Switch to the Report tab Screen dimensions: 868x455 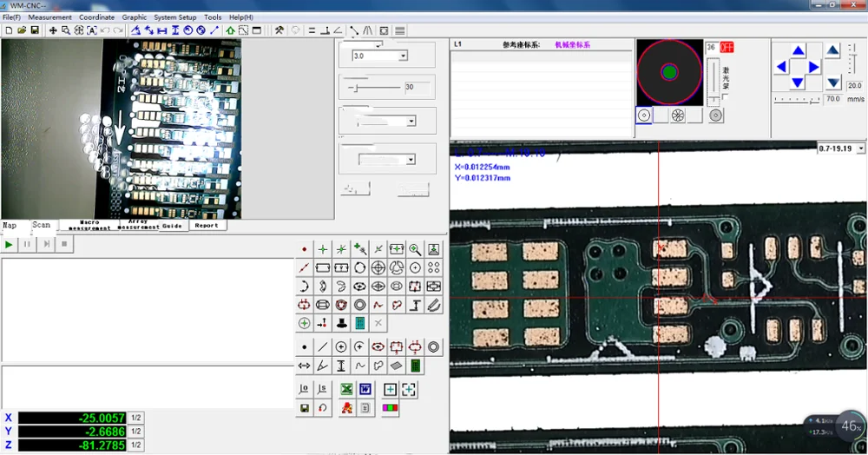coord(206,225)
